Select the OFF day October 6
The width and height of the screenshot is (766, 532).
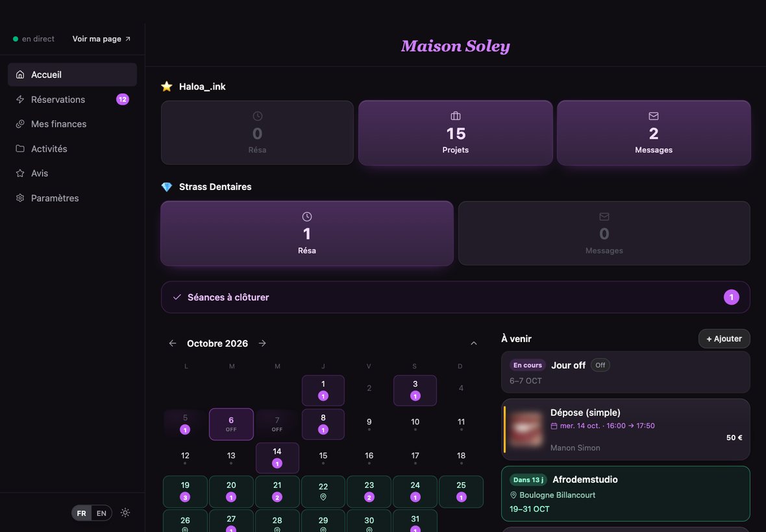coord(231,424)
